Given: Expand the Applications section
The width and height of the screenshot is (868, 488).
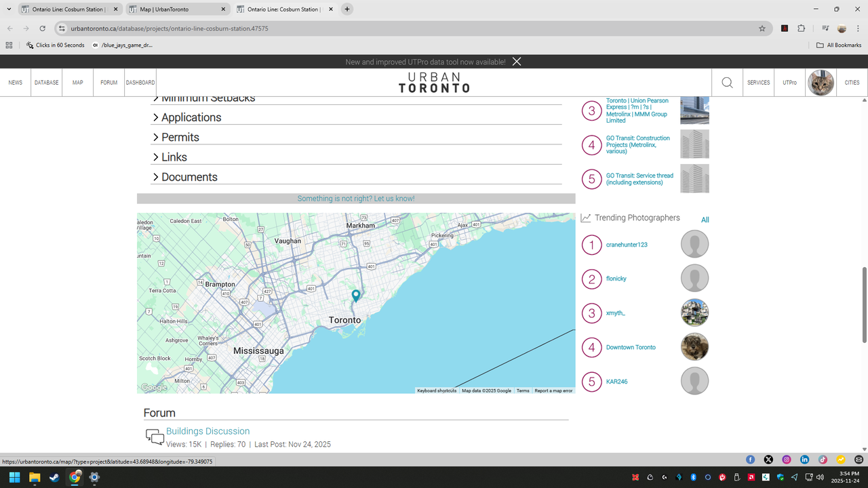Looking at the screenshot, I should (x=191, y=117).
